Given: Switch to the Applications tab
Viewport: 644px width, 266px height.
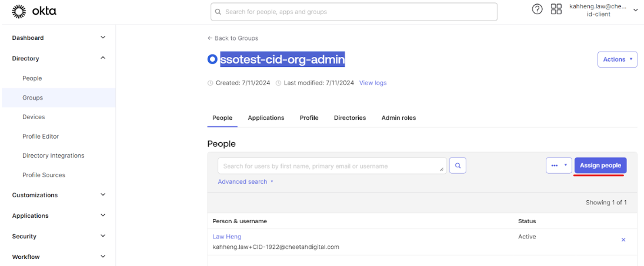Looking at the screenshot, I should click(x=266, y=118).
